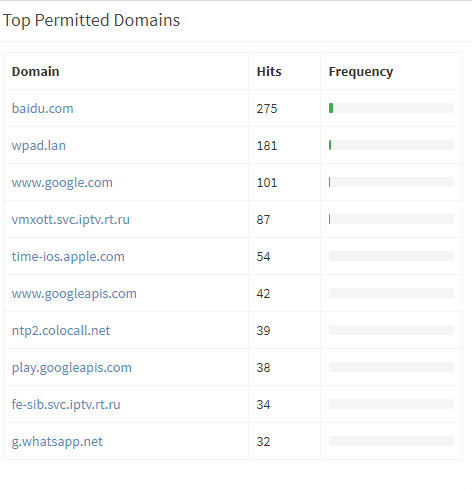
Task: Click the Hits column header
Action: click(x=269, y=71)
